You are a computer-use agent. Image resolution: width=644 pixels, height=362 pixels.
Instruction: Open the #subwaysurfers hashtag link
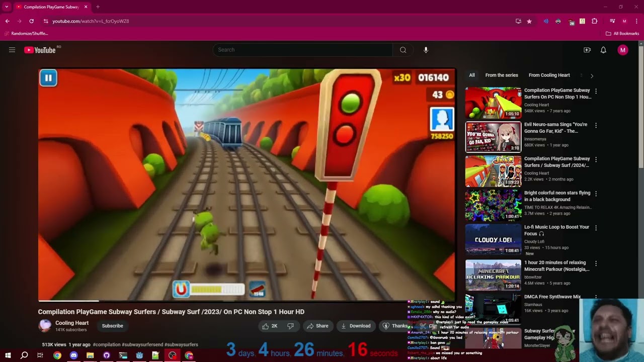(x=181, y=345)
